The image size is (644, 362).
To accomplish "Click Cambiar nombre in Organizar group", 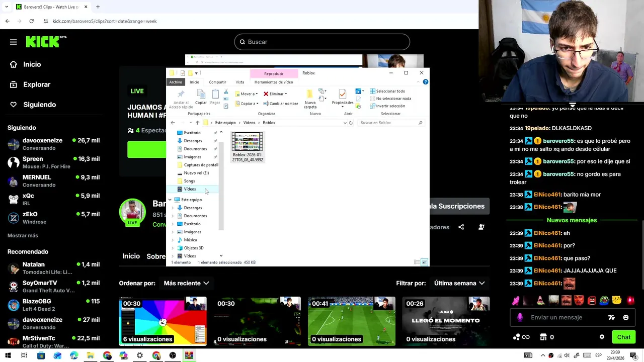I will (281, 104).
